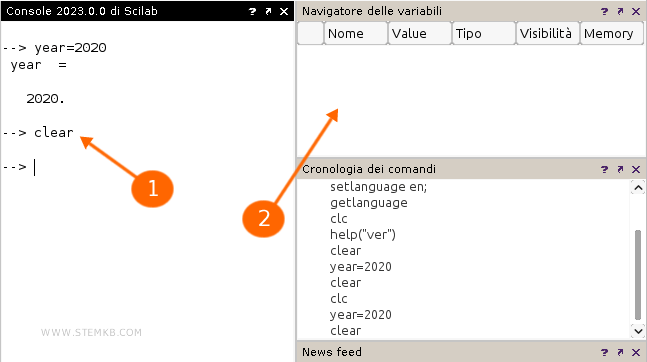Undock the Cronologia dei comandi panel
Viewport: 647px width, 362px height.
(620, 169)
